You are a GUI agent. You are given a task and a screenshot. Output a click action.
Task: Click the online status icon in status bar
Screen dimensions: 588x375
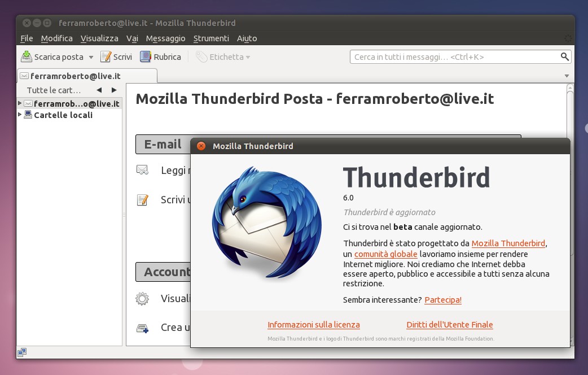[22, 352]
